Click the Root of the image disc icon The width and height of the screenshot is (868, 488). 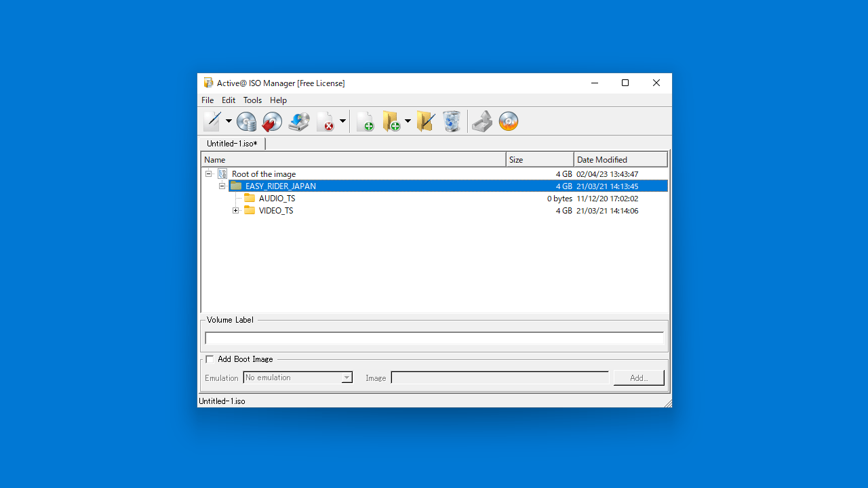[222, 174]
